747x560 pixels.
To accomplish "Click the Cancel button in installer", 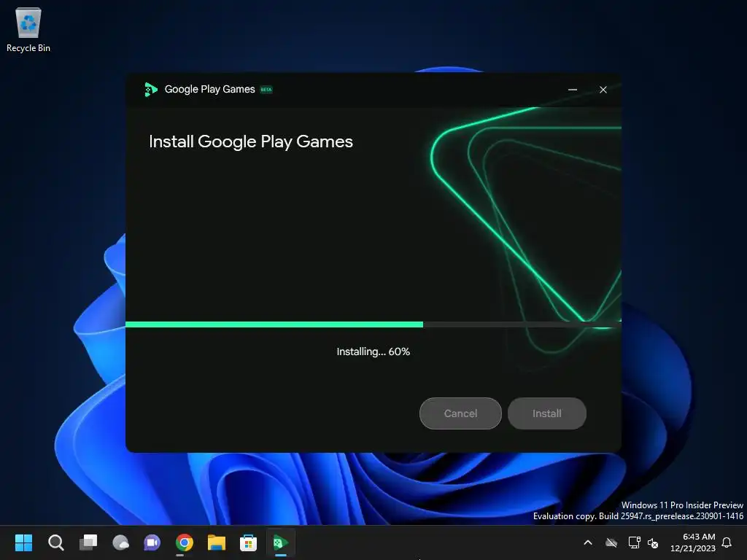I will [x=460, y=413].
